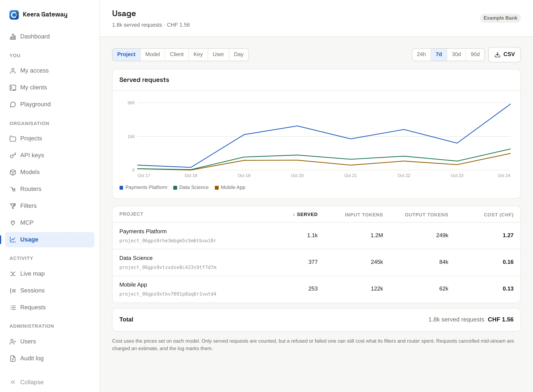Select the 24h time range
Screen dimensions: 533x392
pyautogui.click(x=421, y=54)
